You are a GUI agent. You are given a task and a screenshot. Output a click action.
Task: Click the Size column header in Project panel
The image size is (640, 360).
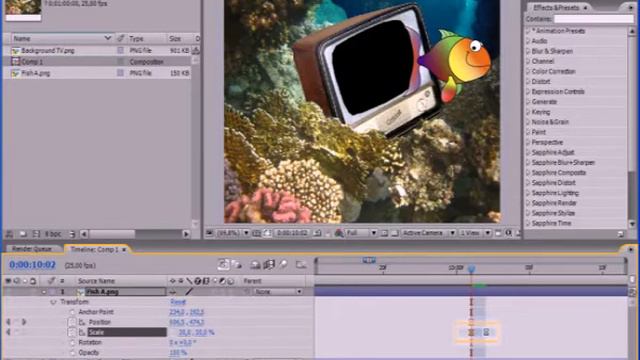coord(179,38)
